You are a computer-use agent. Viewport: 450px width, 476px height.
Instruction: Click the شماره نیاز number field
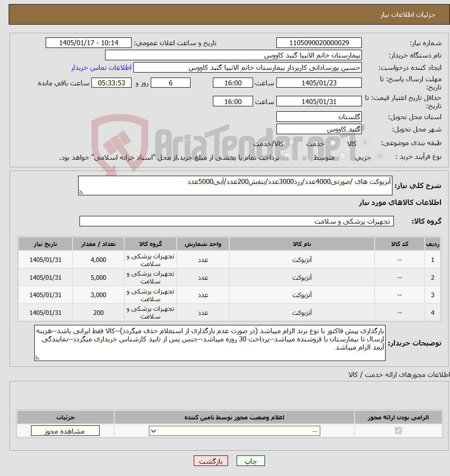319,43
